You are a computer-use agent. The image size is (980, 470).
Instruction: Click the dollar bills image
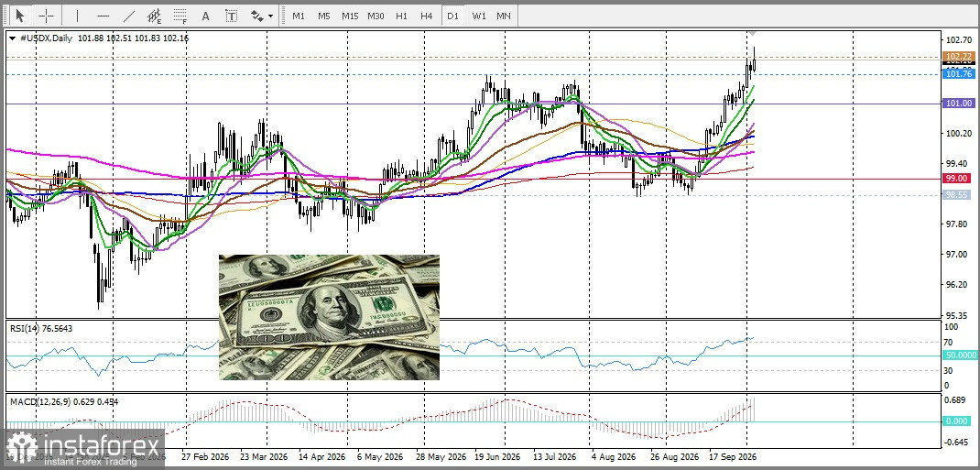(329, 317)
